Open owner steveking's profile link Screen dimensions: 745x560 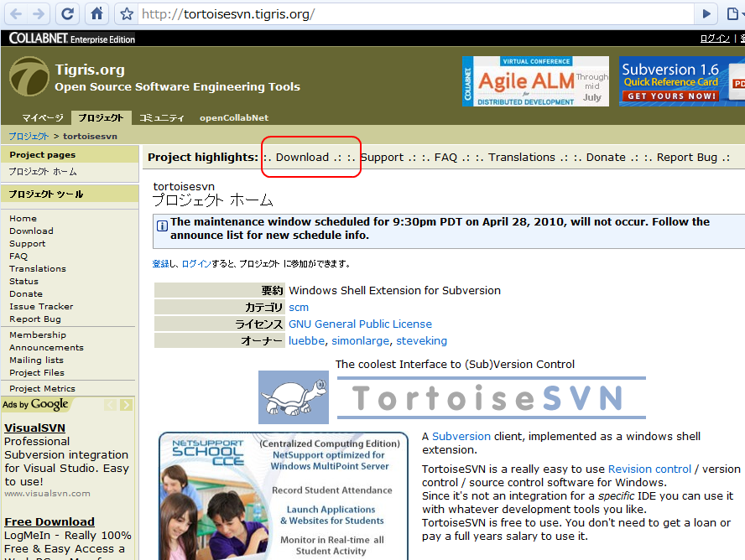421,340
